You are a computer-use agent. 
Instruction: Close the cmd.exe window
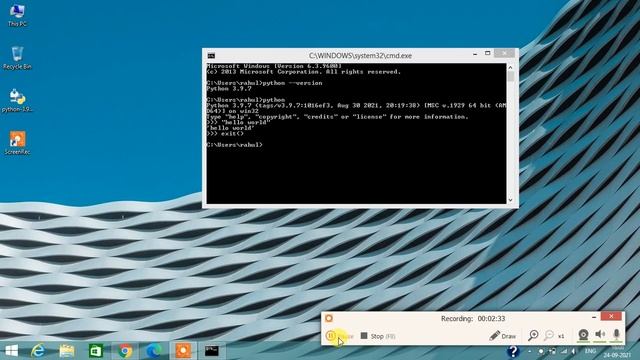504,53
